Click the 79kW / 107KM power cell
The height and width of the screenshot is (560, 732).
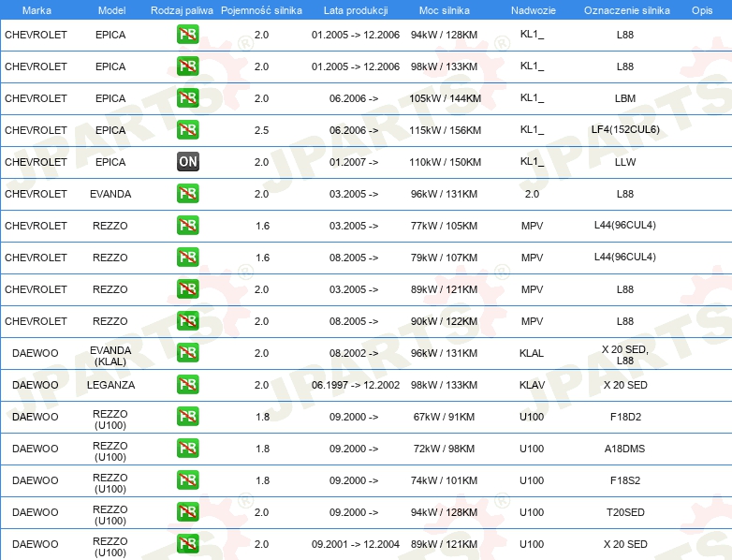tap(444, 258)
